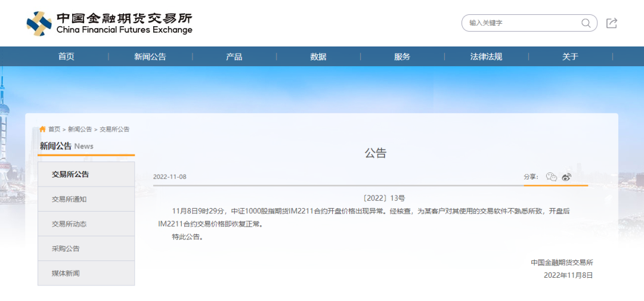Click the 中国金融期货交易所 signature line
Viewport: 644px width, 301px height.
(562, 262)
